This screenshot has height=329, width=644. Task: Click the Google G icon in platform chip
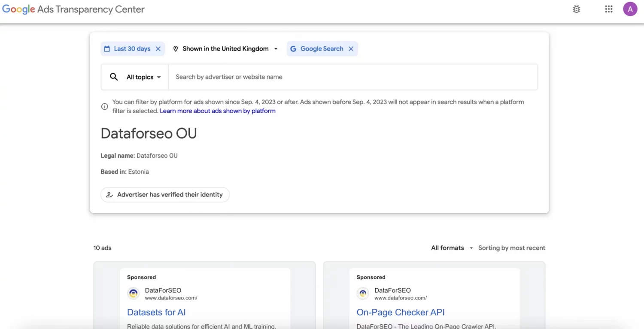293,49
